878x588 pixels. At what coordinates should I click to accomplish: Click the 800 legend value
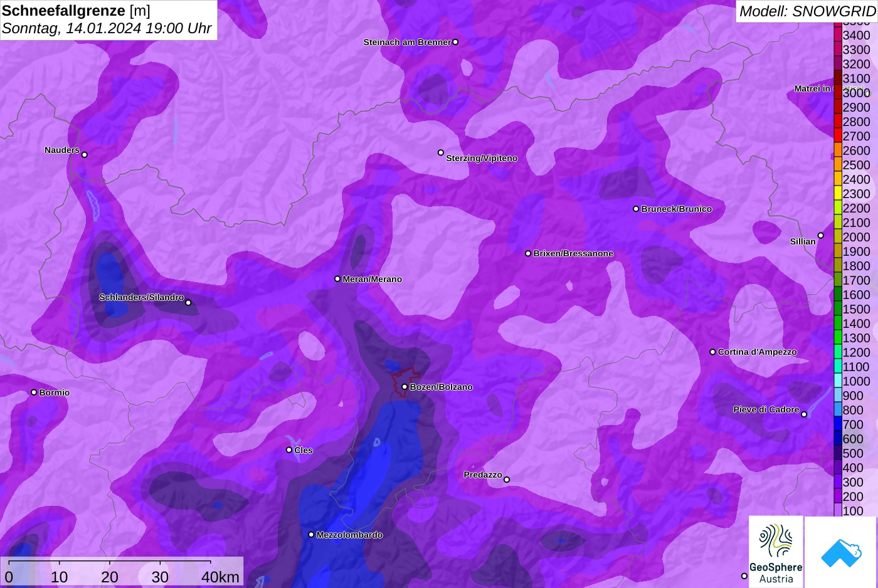pyautogui.click(x=853, y=410)
